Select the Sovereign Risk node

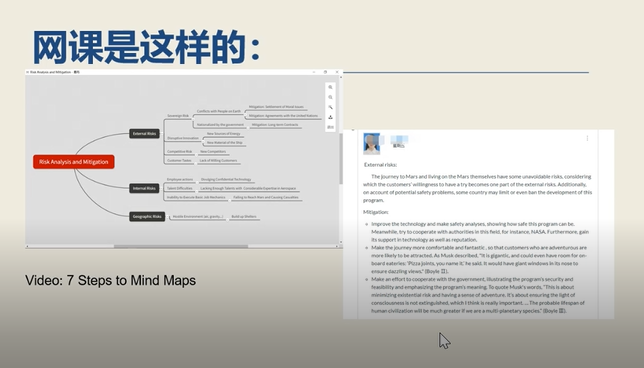tap(178, 116)
